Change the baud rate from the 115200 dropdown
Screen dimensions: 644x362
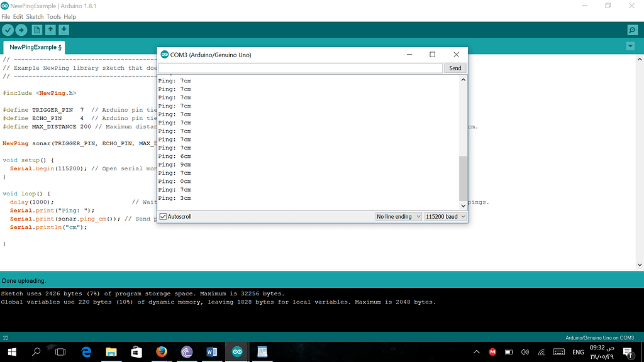pyautogui.click(x=445, y=216)
